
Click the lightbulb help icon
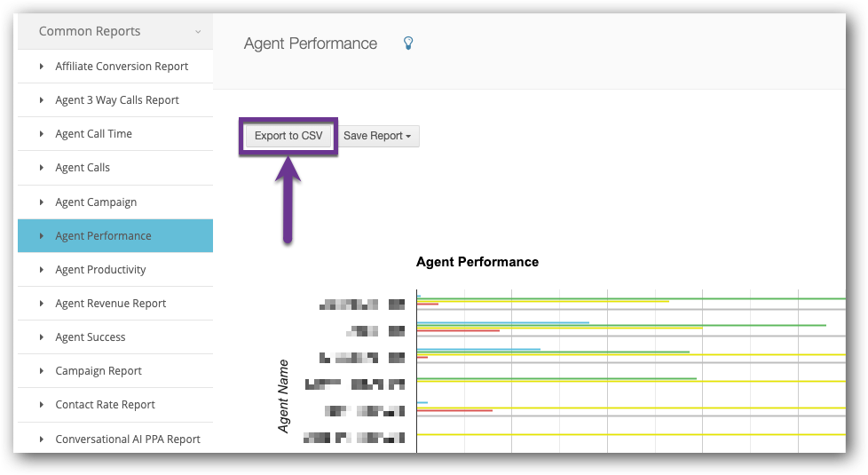pyautogui.click(x=408, y=44)
